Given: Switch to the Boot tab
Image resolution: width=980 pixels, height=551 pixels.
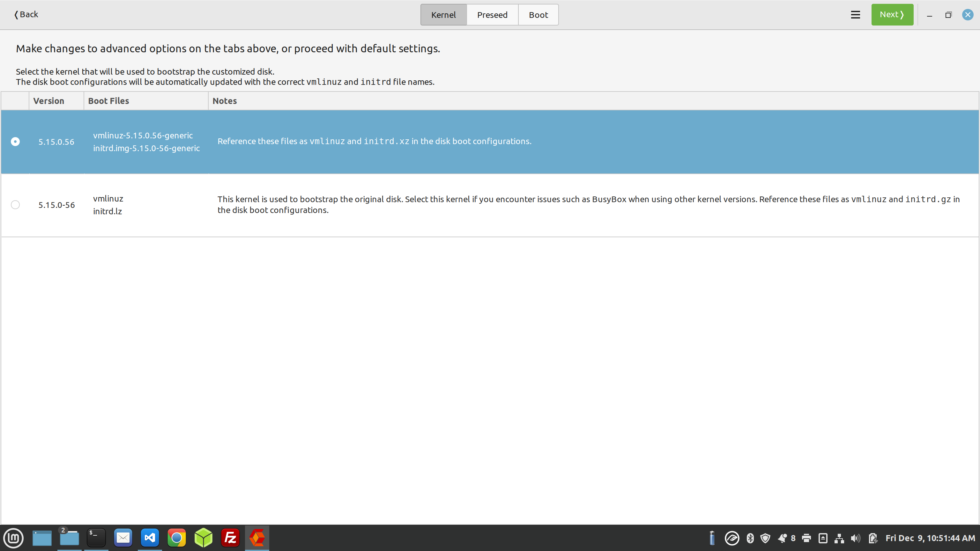Looking at the screenshot, I should click(538, 14).
